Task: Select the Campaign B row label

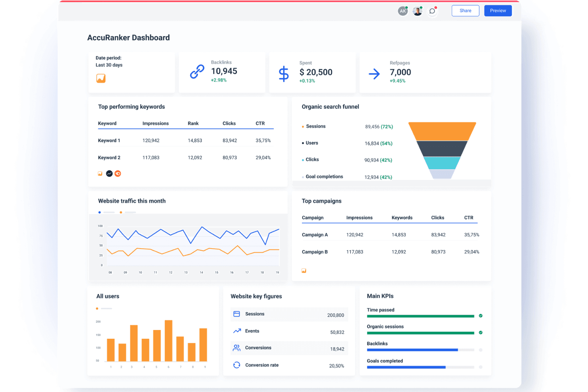Action: pos(315,252)
